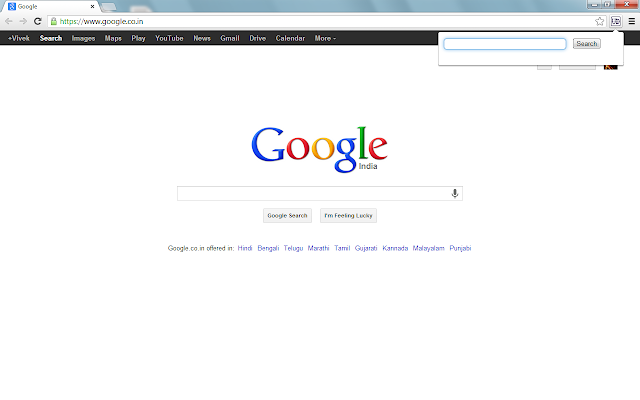Open Images in the Google bar
Screen dimensions: 640x400
pyautogui.click(x=83, y=38)
